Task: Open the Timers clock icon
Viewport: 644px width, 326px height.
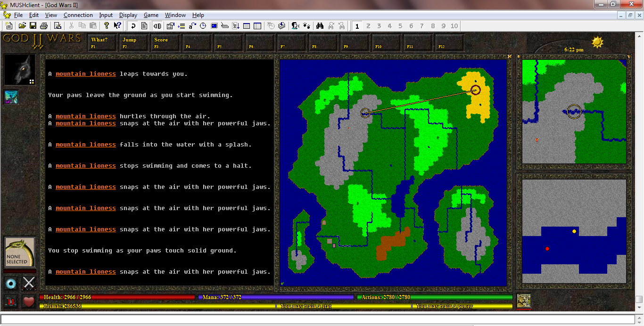Action: (203, 26)
